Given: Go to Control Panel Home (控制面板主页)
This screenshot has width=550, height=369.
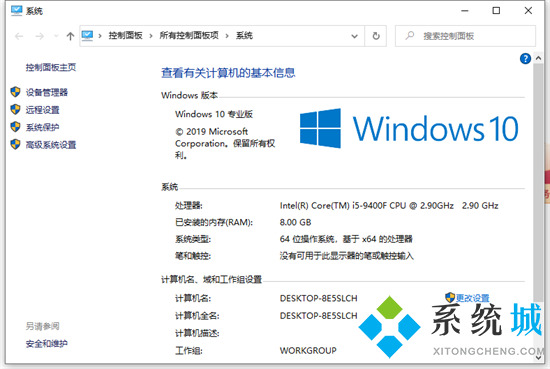Looking at the screenshot, I should 51,67.
